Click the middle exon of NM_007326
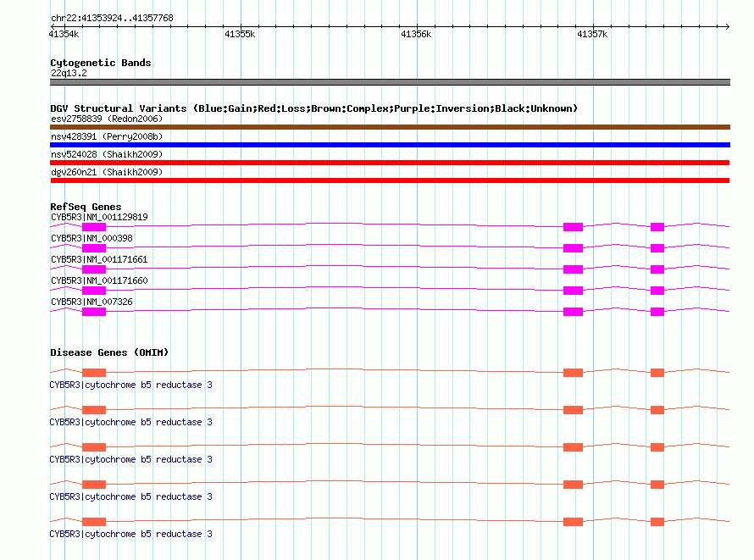 click(x=573, y=312)
